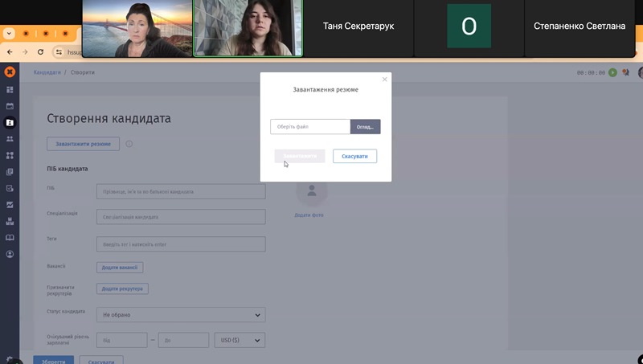643x364 pixels.
Task: Open the site settings icon in address bar
Action: coord(59,52)
